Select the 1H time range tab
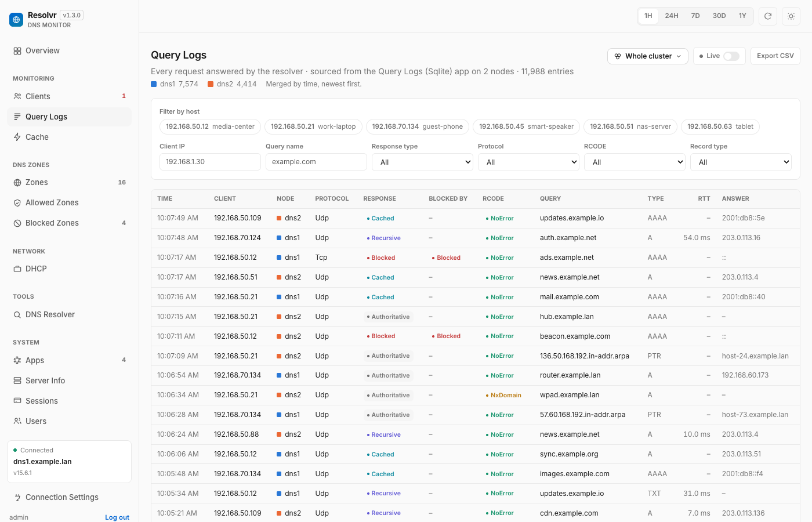The height and width of the screenshot is (522, 812). tap(648, 16)
